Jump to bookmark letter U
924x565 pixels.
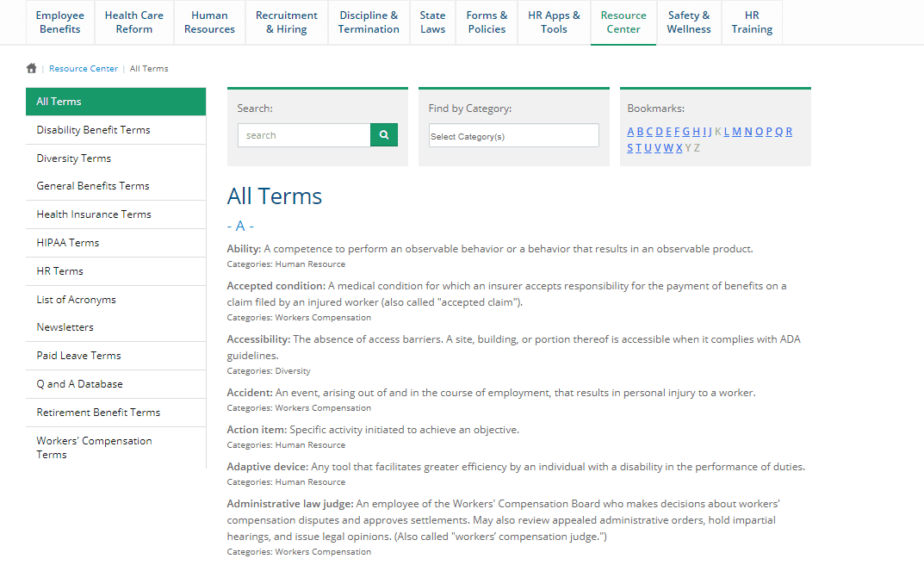click(x=648, y=148)
